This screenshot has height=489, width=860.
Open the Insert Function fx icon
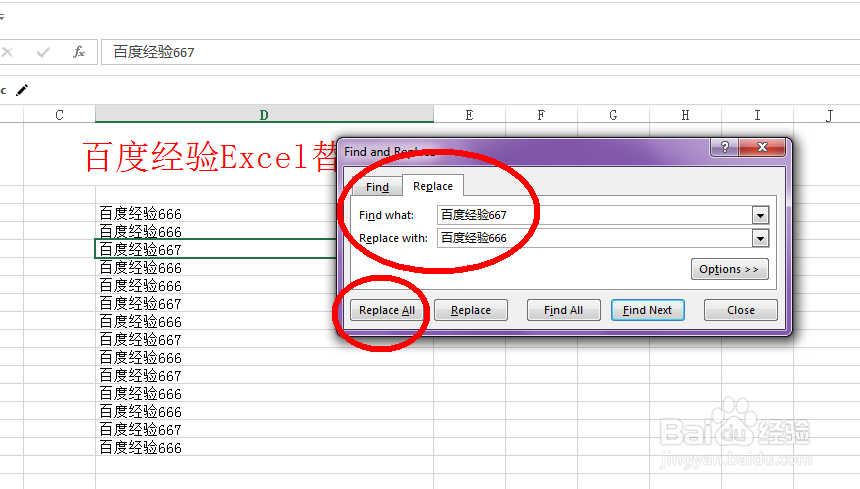click(78, 52)
